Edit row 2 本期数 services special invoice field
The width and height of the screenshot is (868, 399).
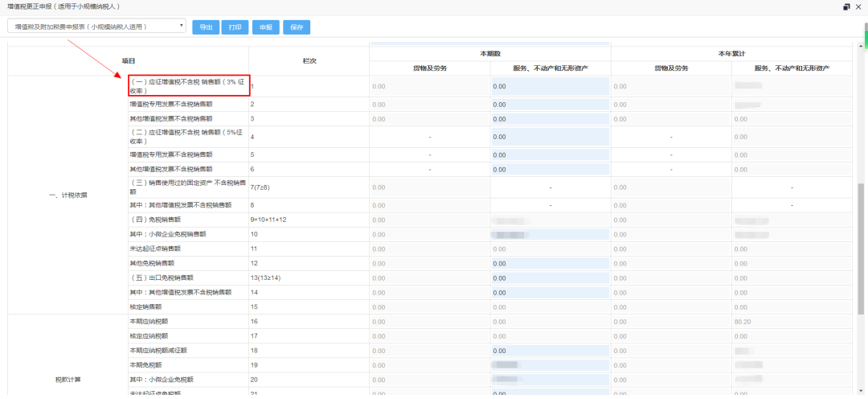tap(551, 105)
